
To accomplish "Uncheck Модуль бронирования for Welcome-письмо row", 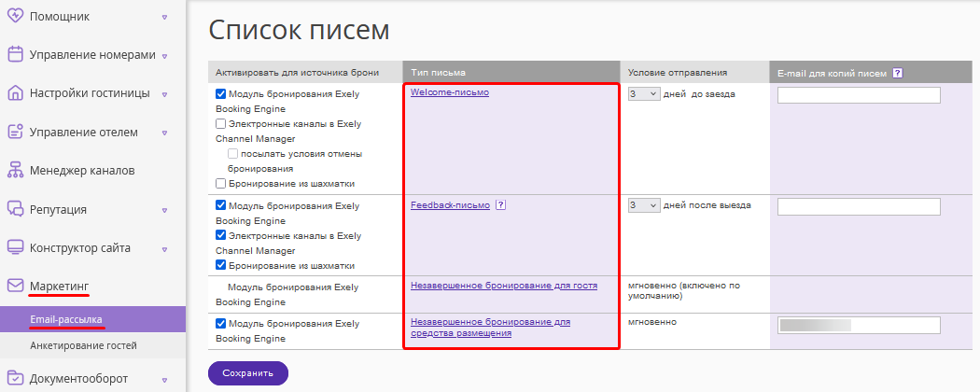I will pos(220,94).
